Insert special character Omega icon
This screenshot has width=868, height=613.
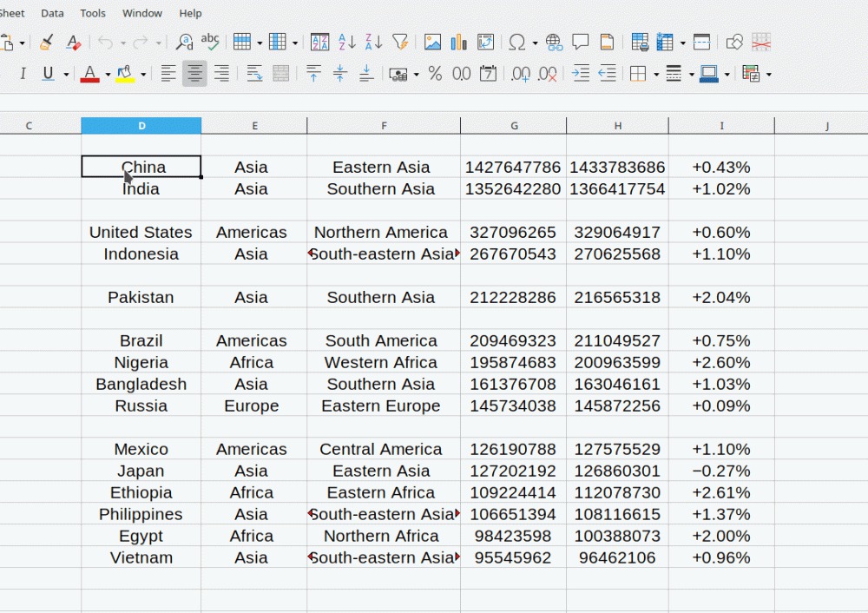click(x=517, y=42)
